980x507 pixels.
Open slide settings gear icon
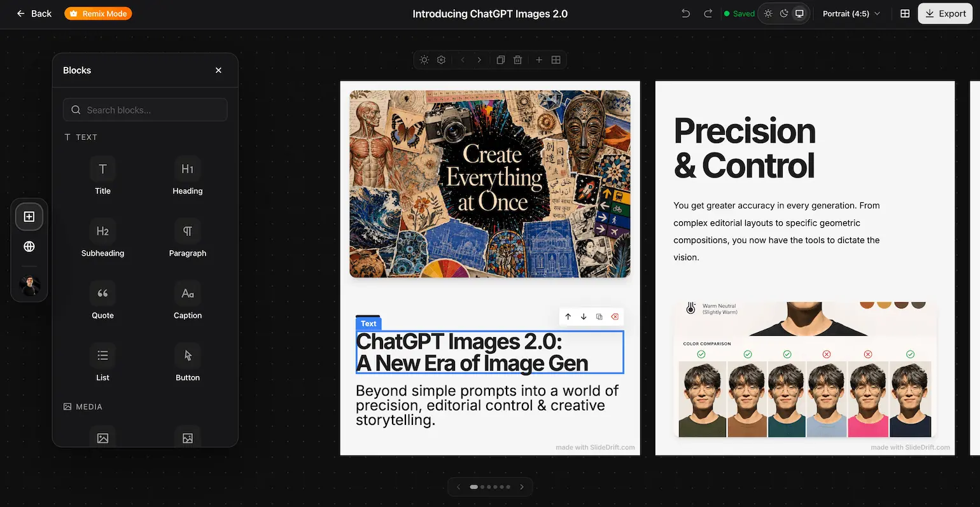442,60
